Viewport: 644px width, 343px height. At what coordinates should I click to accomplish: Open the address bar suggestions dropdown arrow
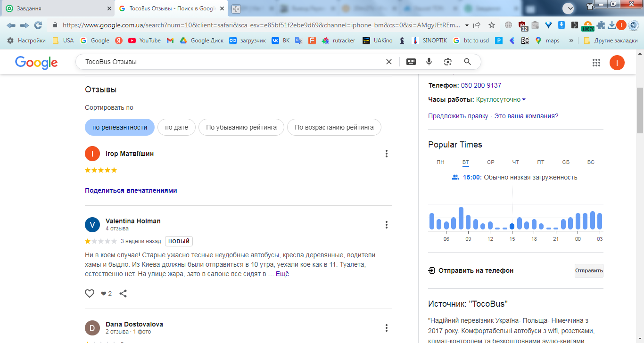[467, 25]
